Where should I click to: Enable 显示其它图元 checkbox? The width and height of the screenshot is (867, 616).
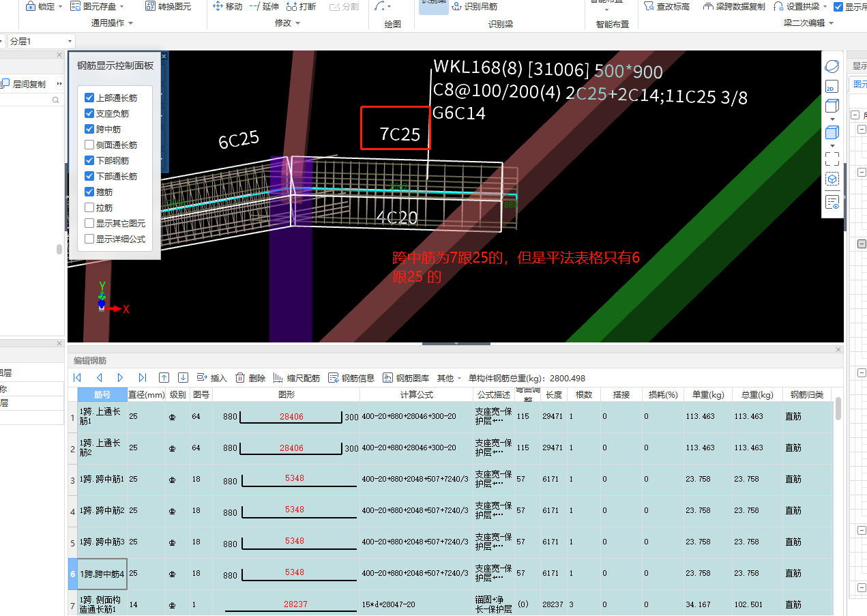[x=89, y=224]
